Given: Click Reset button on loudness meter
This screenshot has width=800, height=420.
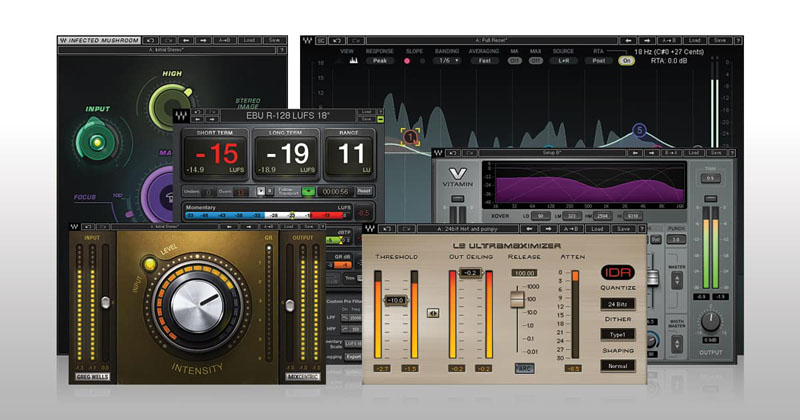Looking at the screenshot, I should point(364,191).
